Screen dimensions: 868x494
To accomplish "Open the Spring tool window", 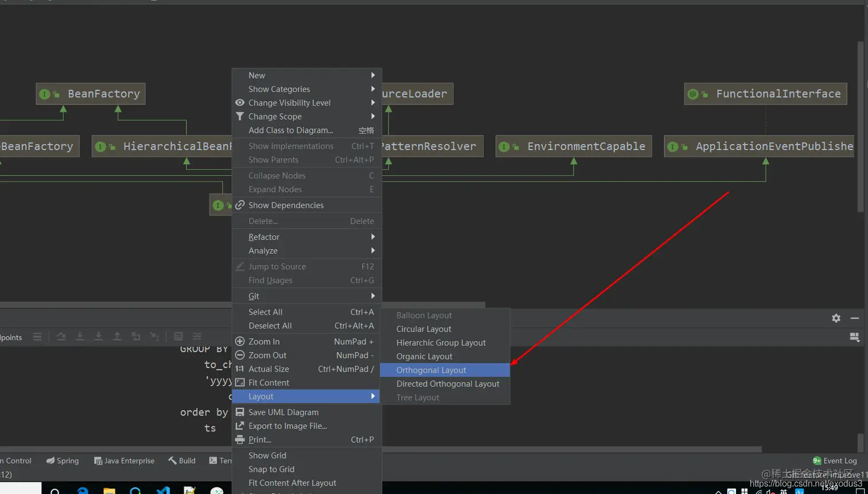I will click(x=63, y=461).
